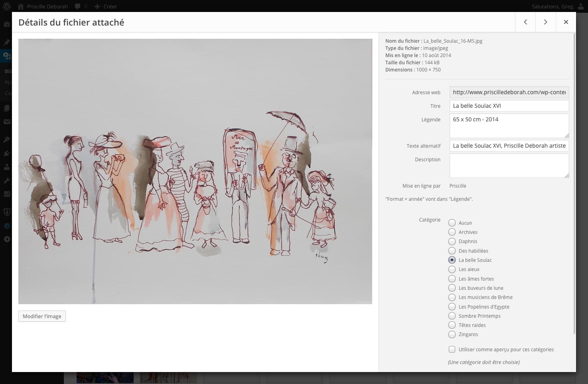Select the Daphnis category radio button
Viewport: 588px width, 384px height.
click(452, 241)
